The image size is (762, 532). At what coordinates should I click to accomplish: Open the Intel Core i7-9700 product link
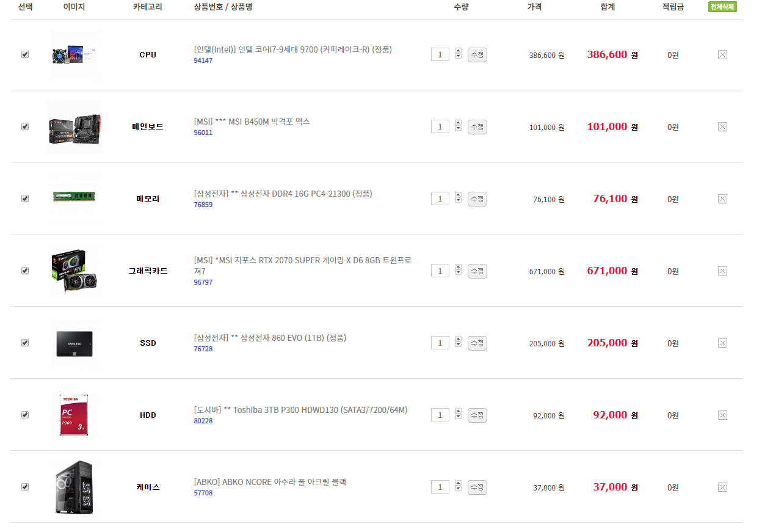click(x=292, y=49)
